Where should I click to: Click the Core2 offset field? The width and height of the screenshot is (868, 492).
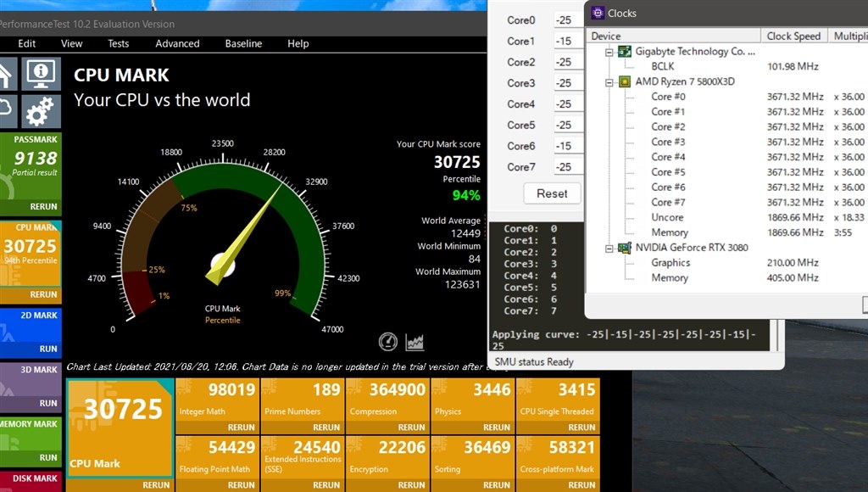click(569, 62)
